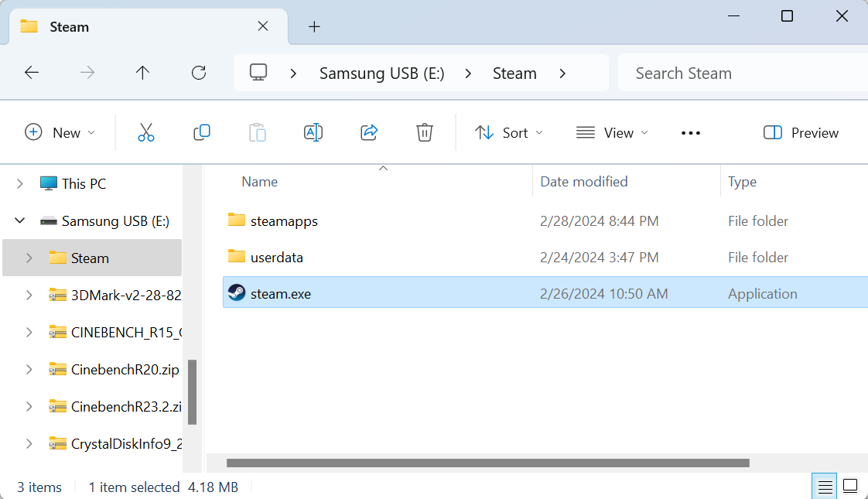This screenshot has height=499, width=868.
Task: Select the Steam folder in the navigation pane
Action: point(90,258)
